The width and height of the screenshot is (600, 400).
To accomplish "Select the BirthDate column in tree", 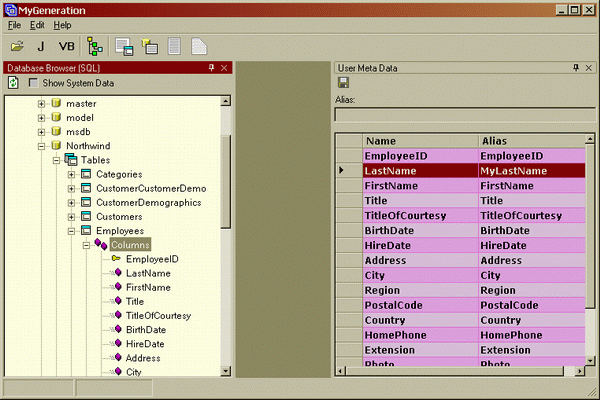I will click(146, 330).
